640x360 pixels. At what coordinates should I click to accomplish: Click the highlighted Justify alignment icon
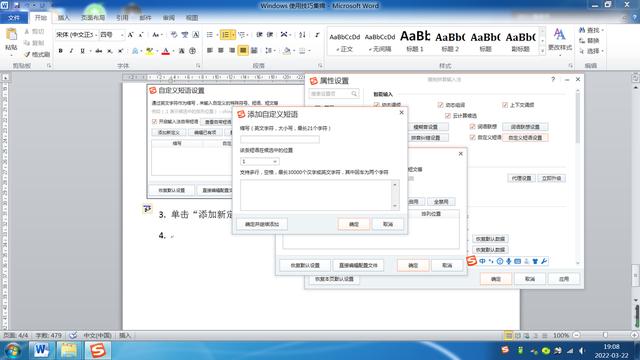(x=243, y=51)
